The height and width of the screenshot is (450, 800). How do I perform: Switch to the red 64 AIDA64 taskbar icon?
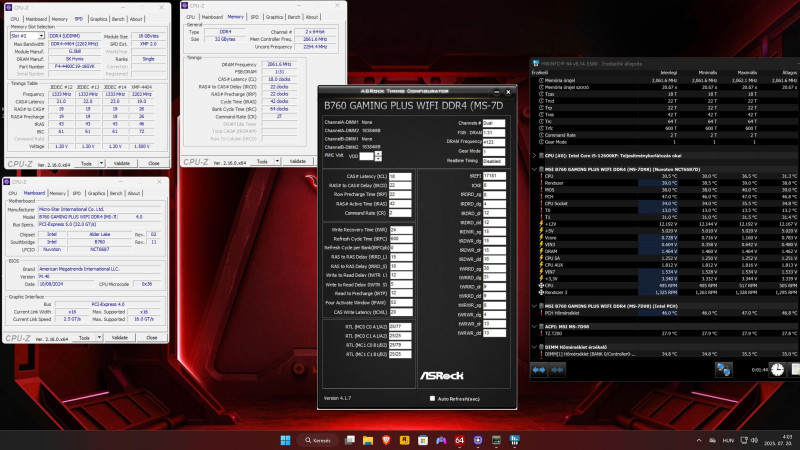coord(460,440)
